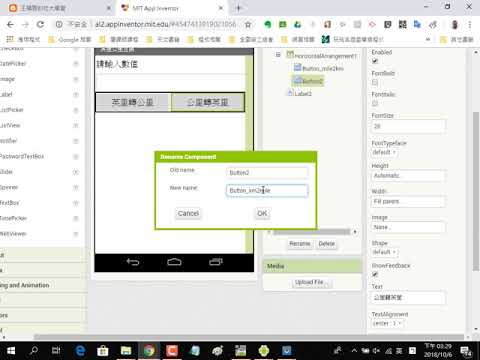Select Button2 in component tree
The width and height of the screenshot is (480, 360).
(308, 81)
